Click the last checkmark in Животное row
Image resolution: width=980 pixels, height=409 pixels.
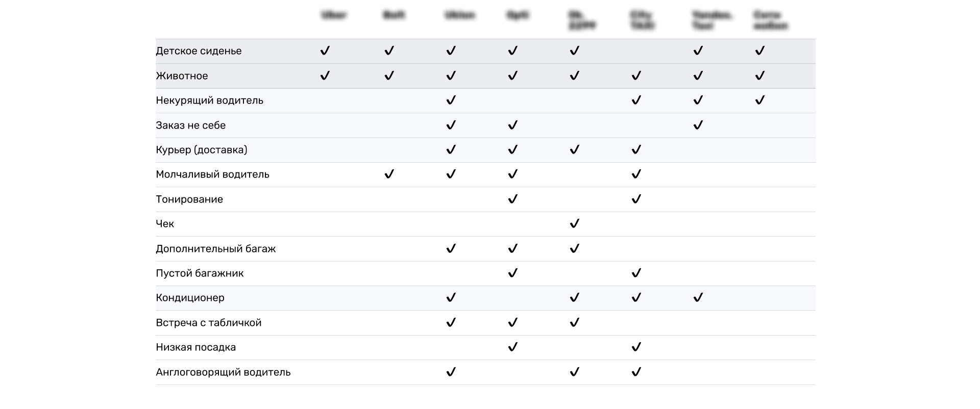759,75
